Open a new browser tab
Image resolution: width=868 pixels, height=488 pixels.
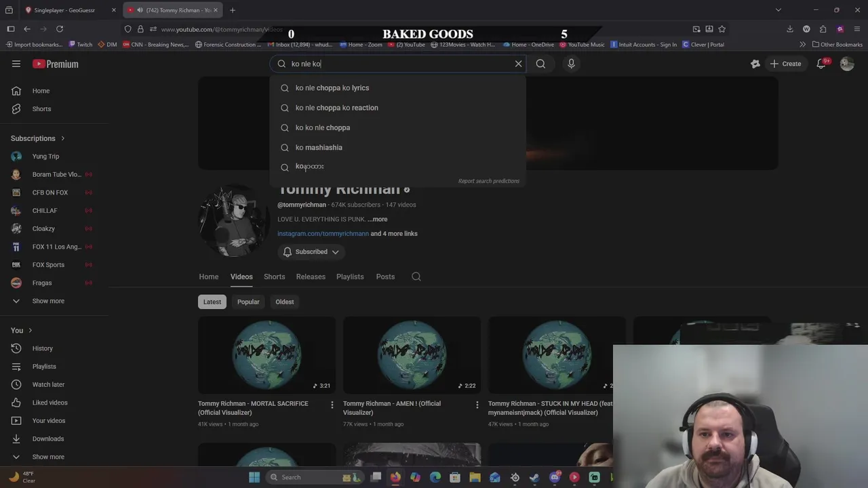click(232, 10)
